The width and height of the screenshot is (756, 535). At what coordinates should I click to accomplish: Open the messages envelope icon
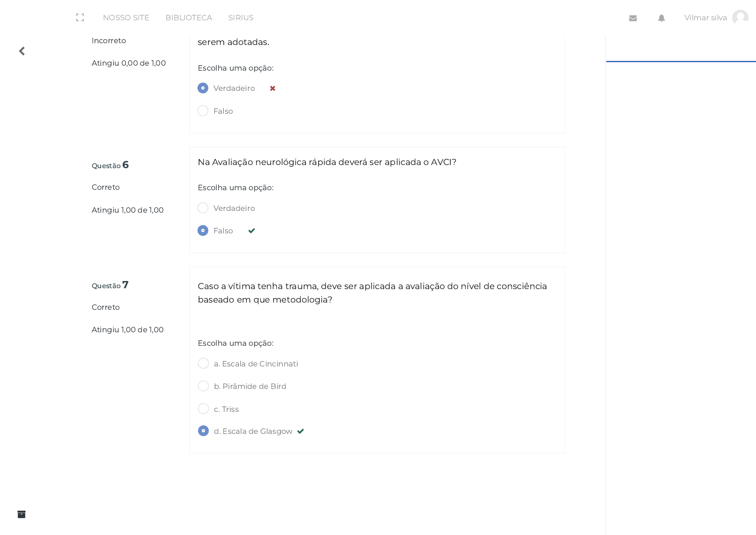coord(633,18)
